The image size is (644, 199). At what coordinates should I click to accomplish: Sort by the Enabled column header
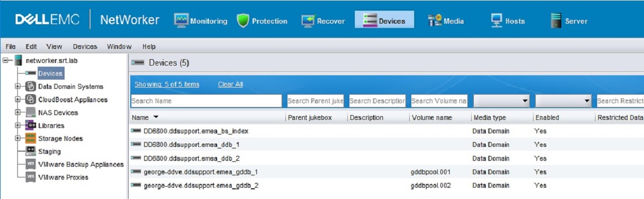point(547,118)
